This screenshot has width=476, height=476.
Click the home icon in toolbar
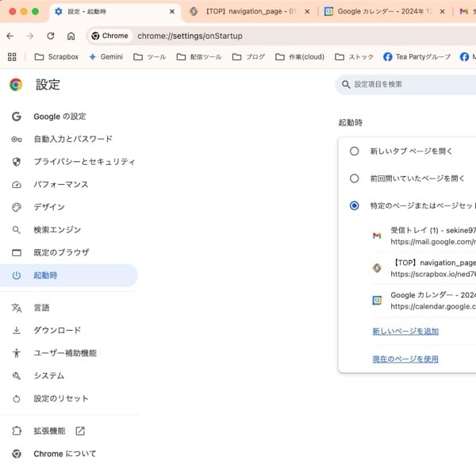[71, 36]
